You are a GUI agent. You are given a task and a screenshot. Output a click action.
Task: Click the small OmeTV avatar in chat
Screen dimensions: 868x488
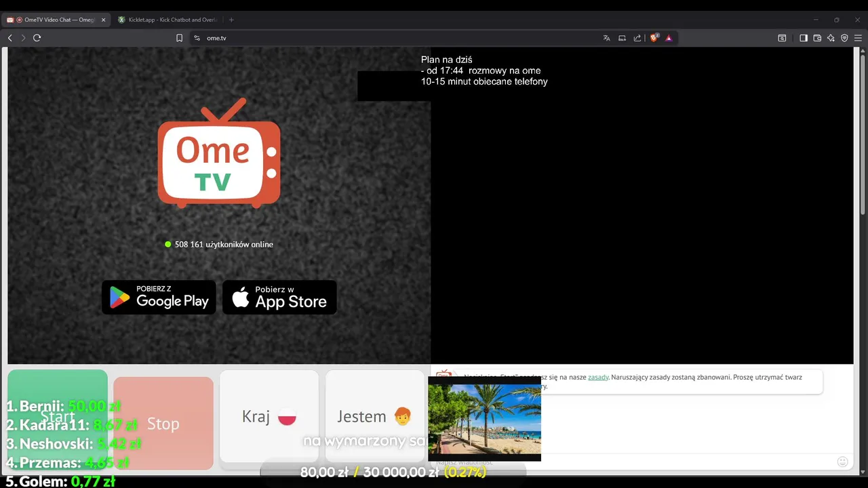point(444,375)
